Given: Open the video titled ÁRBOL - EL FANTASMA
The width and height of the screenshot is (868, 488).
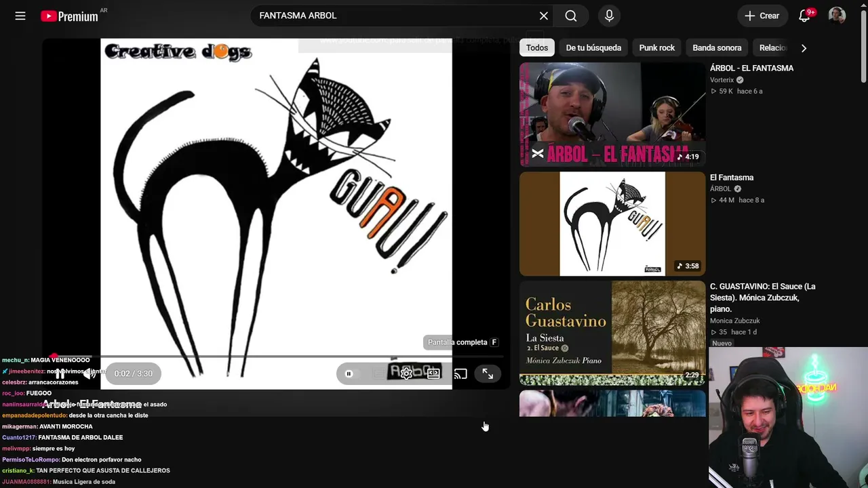Looking at the screenshot, I should pos(751,68).
